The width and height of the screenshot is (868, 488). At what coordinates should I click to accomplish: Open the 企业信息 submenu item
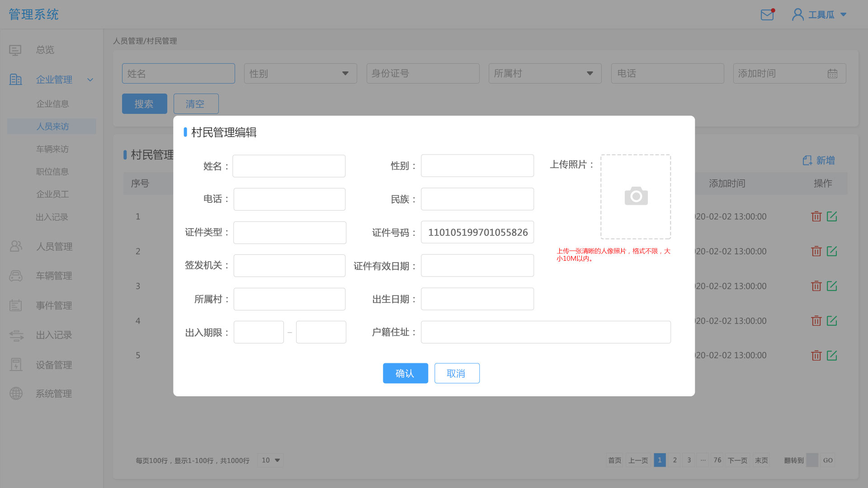coord(52,104)
